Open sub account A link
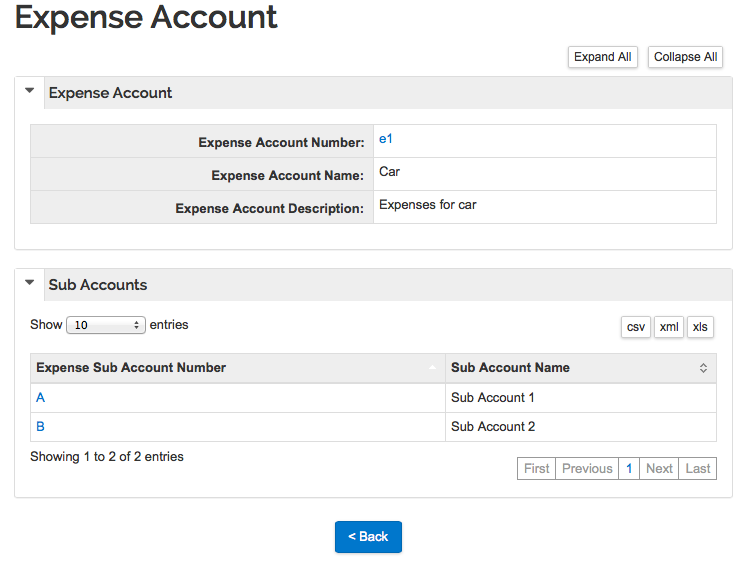Image resolution: width=748 pixels, height=567 pixels. (41, 398)
